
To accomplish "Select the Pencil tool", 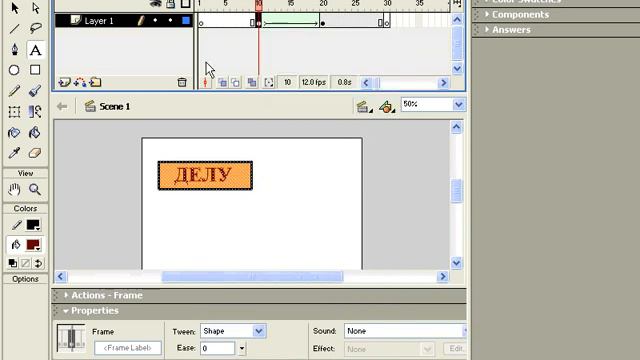I will pos(15,91).
